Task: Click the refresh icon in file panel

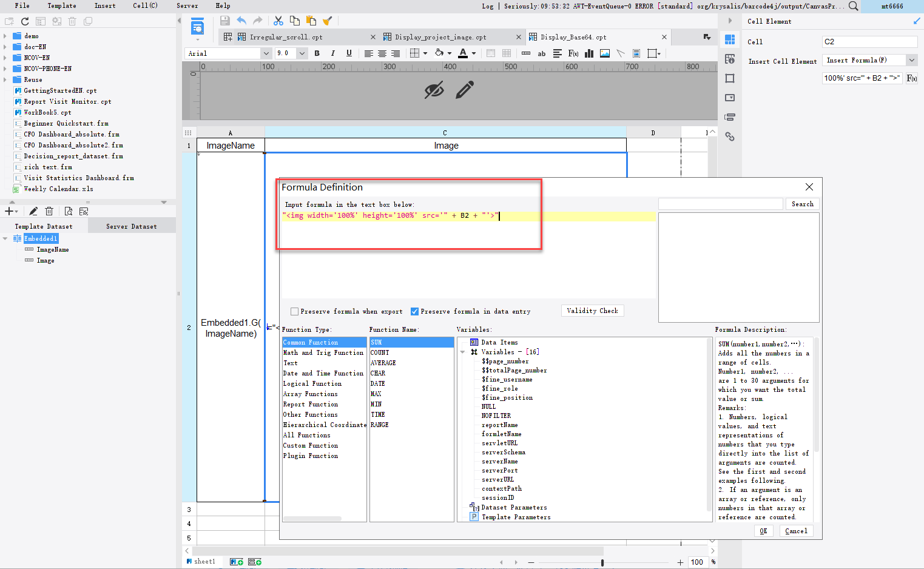Action: click(25, 21)
